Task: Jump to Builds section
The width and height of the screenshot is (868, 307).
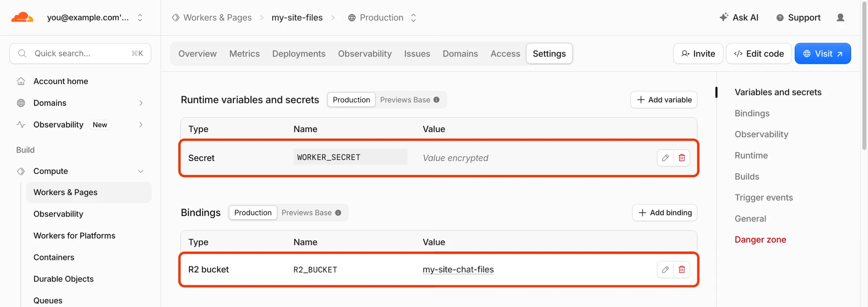Action: 747,177
